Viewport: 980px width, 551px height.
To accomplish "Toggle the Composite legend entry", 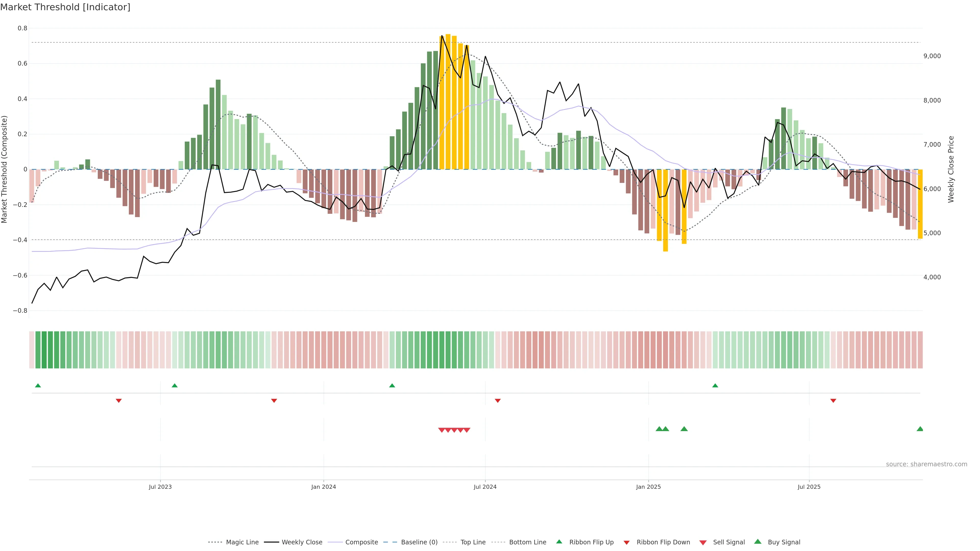I will click(x=361, y=542).
